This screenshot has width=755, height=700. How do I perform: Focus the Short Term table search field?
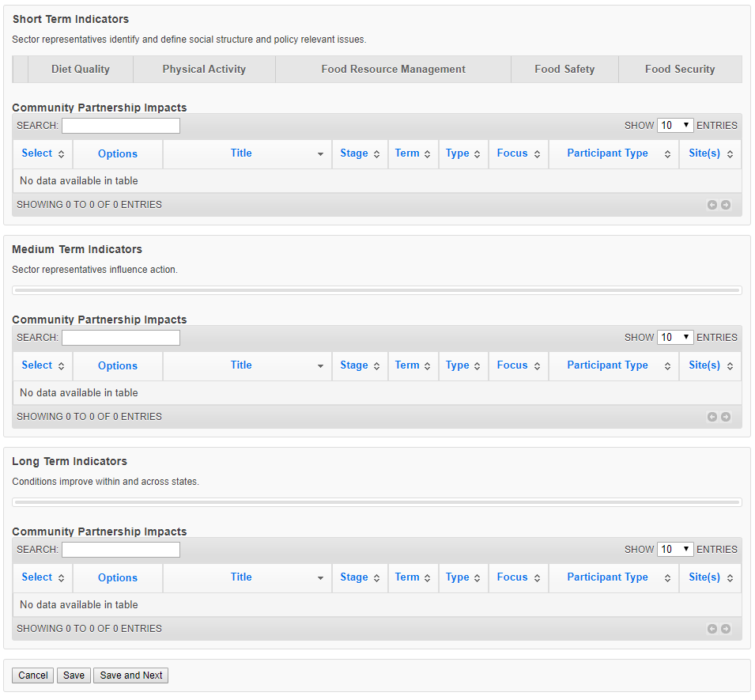pyautogui.click(x=121, y=126)
